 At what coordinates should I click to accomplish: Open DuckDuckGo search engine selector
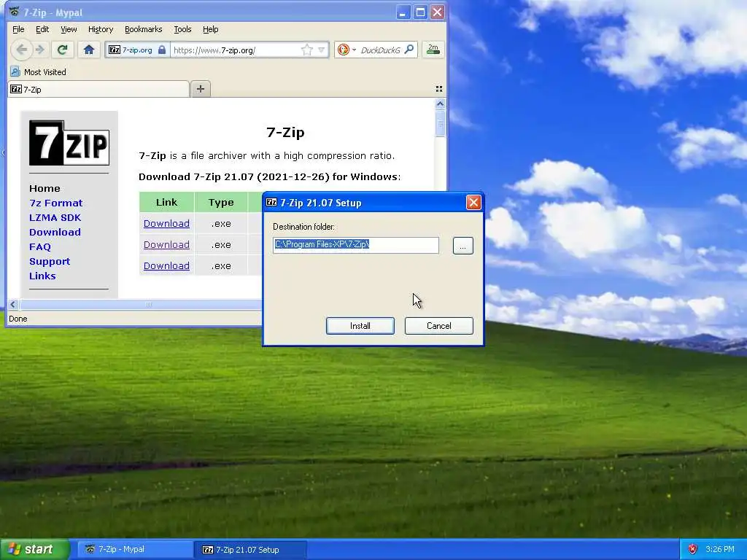tap(347, 50)
